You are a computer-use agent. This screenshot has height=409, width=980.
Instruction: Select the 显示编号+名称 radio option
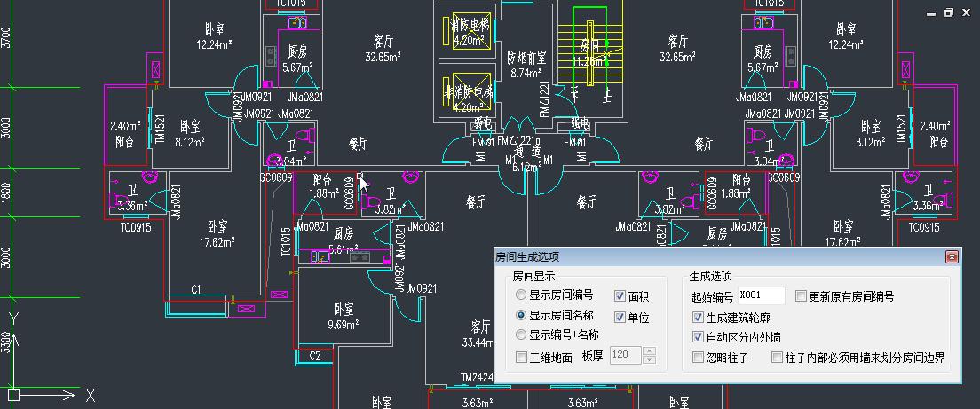click(521, 334)
